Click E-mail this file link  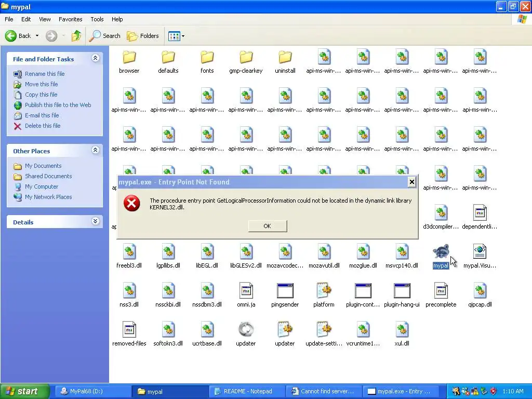[x=42, y=115]
